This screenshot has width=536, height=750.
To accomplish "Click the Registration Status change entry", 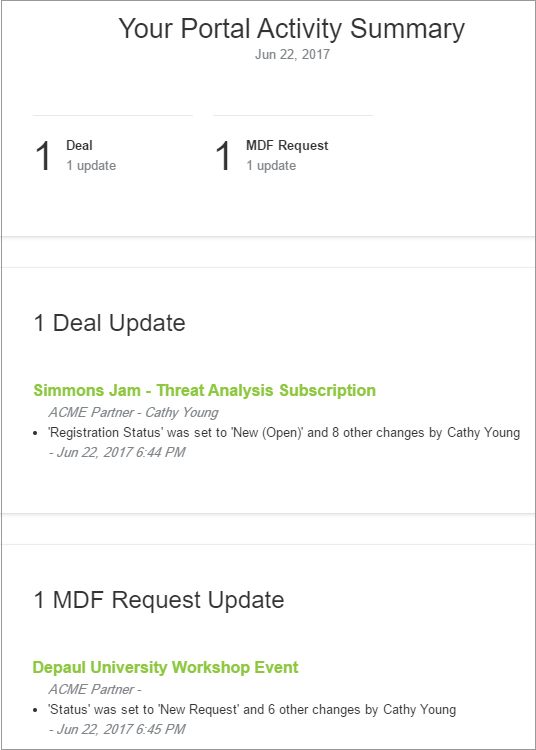I will tap(284, 432).
